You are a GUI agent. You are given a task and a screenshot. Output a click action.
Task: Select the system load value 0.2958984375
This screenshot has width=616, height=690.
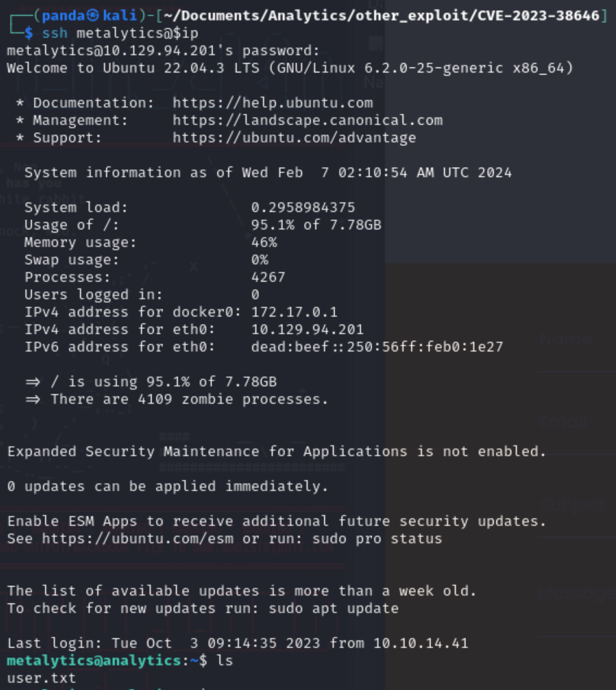tap(303, 207)
